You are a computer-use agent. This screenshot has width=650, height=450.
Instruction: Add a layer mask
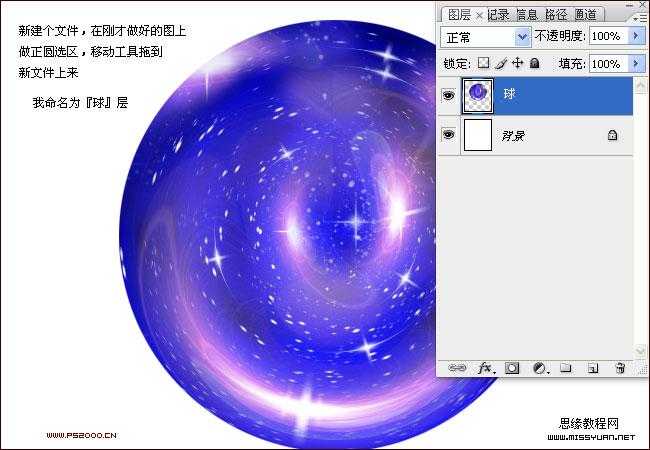512,368
